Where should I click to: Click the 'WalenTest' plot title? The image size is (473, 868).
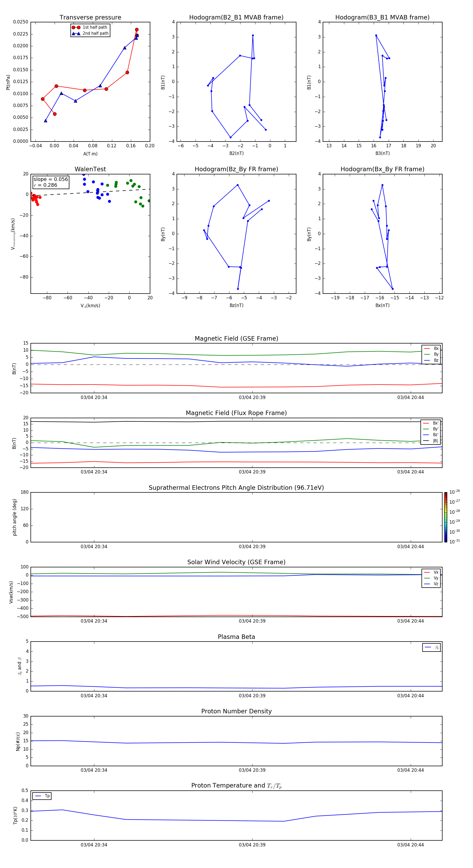click(90, 169)
